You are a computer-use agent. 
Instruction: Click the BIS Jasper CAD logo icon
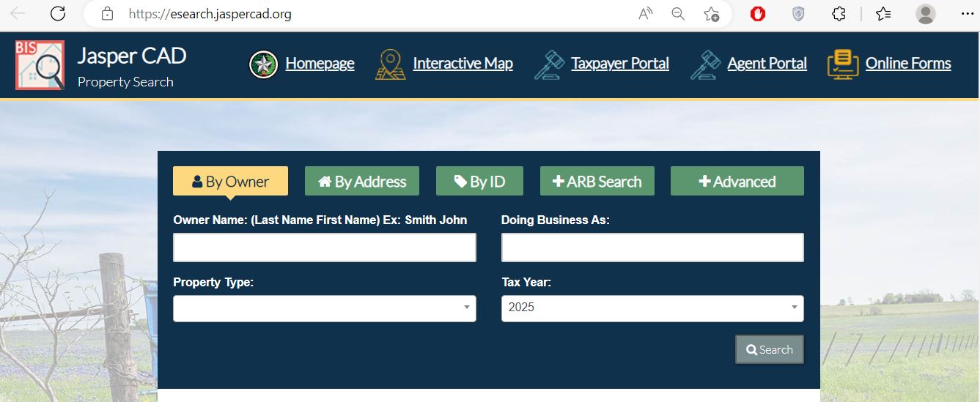pyautogui.click(x=40, y=65)
